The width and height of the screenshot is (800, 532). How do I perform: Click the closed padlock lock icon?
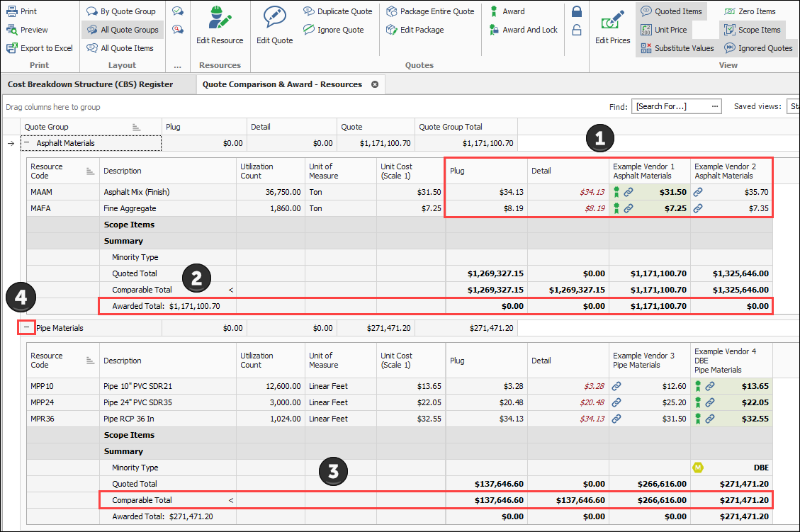click(577, 11)
